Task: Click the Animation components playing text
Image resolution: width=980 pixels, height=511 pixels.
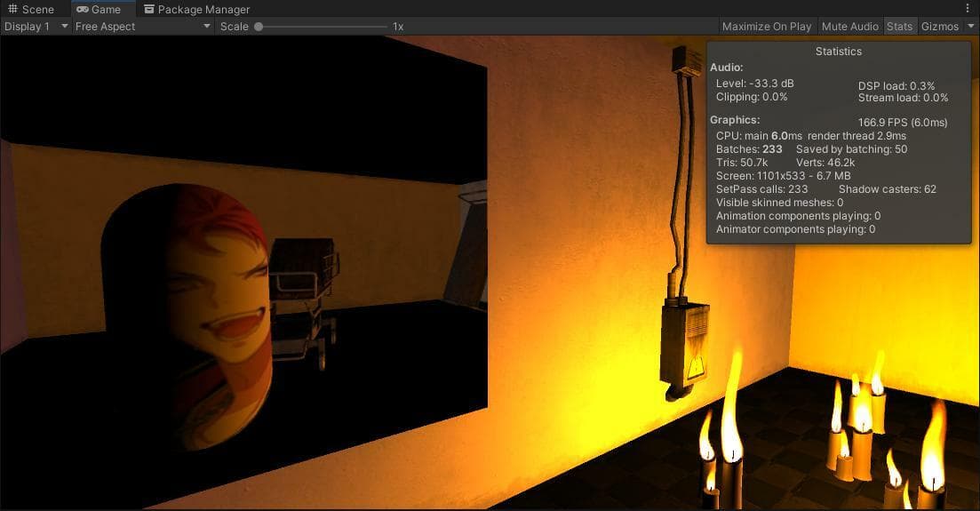Action: coord(798,216)
